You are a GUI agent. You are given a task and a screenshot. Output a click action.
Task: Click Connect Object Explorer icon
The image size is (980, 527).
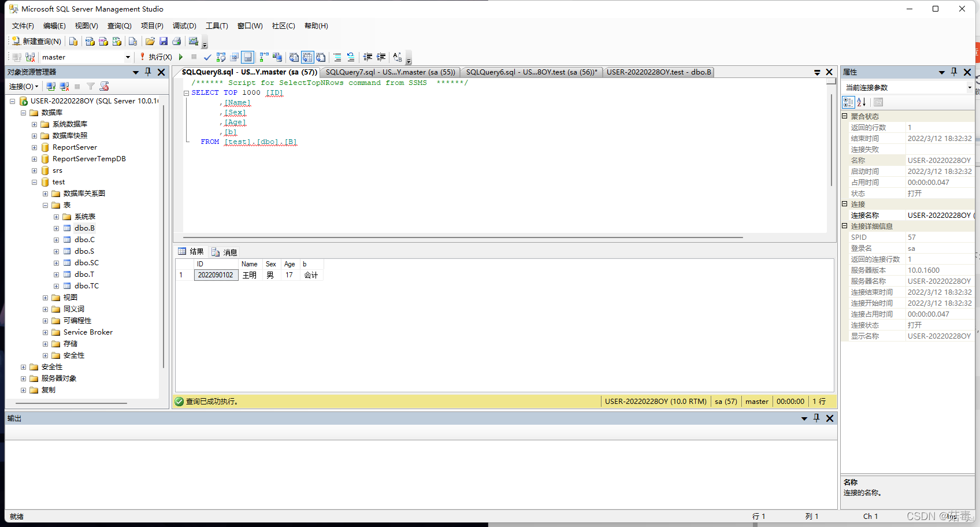click(51, 86)
